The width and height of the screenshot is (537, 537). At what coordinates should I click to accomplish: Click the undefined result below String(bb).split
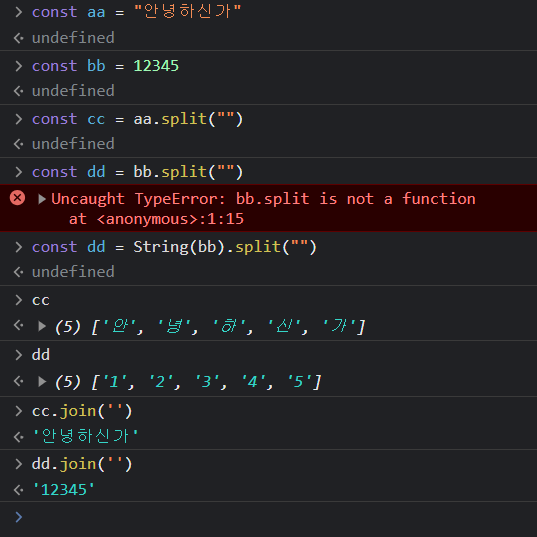73,272
